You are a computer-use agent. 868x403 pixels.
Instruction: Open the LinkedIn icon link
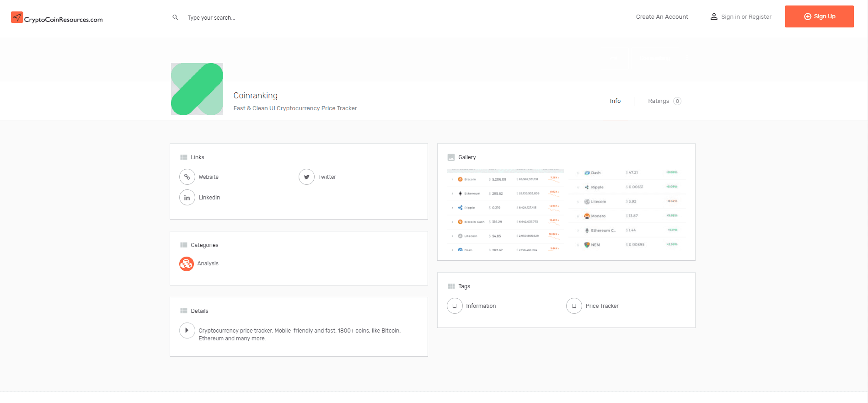187,198
